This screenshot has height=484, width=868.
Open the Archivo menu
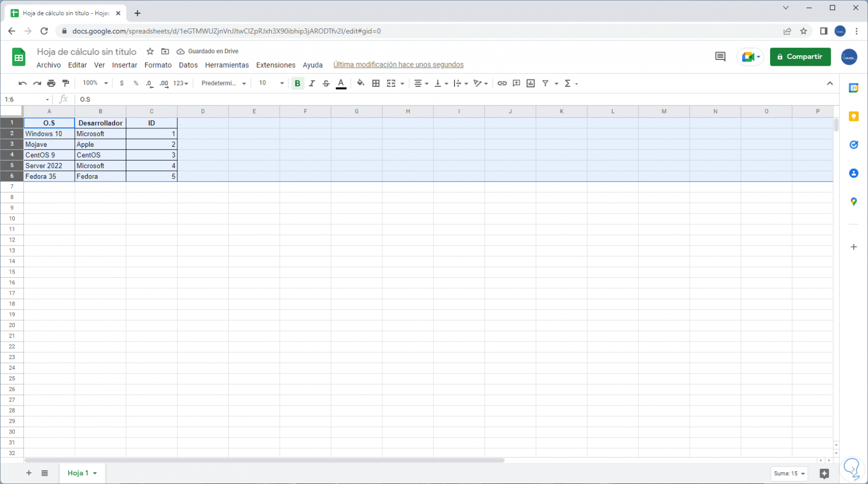tap(48, 65)
